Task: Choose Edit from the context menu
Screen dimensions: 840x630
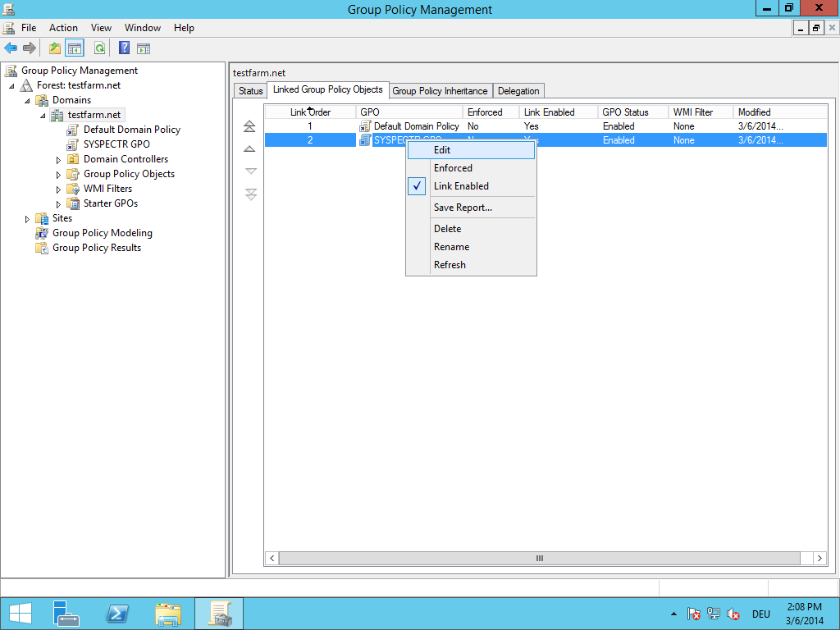Action: 472,150
